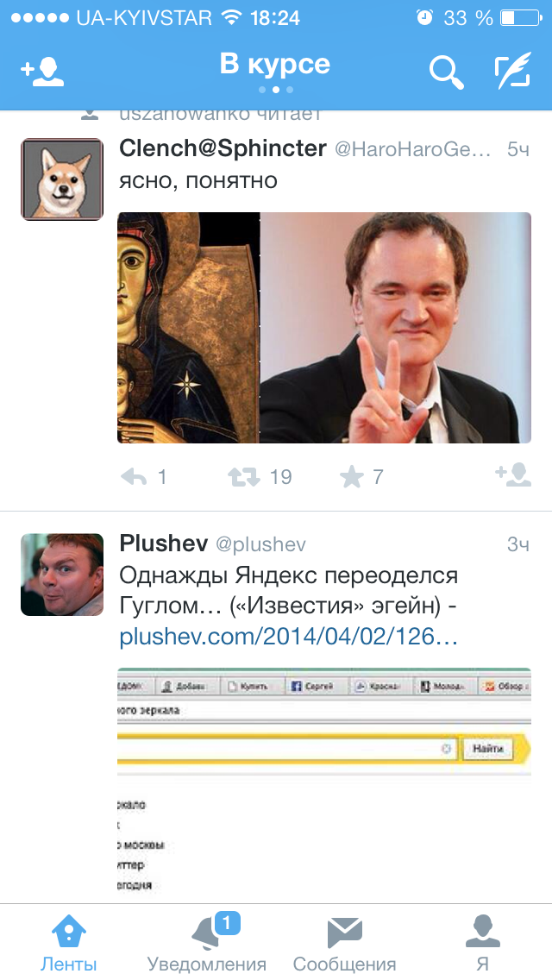Open the plushev.com/2014/04/02 link
This screenshot has width=552, height=980.
point(289,637)
